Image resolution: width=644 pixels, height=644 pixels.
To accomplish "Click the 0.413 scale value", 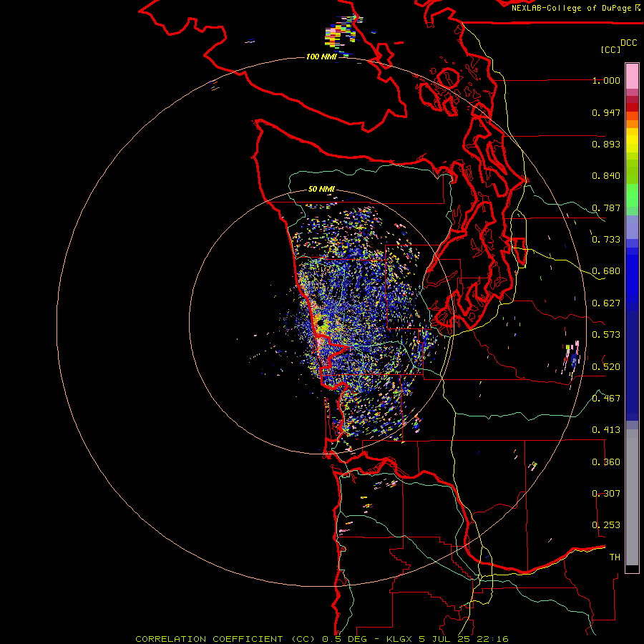I will click(606, 430).
